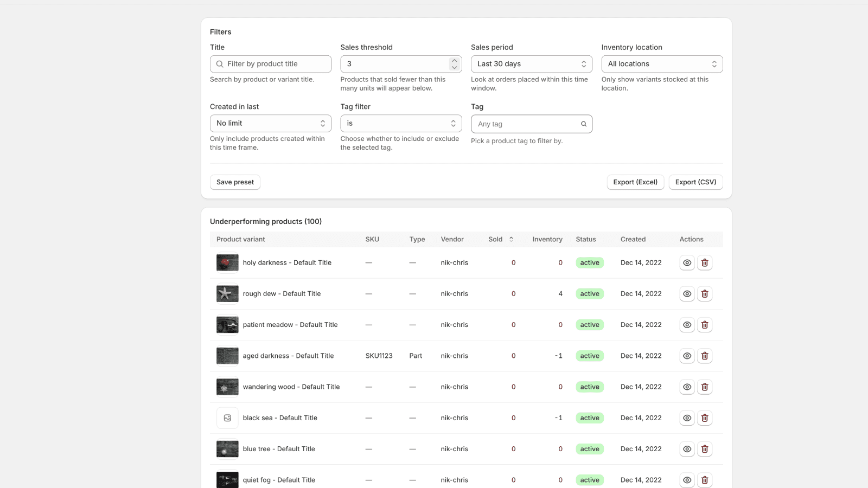Click 'aged darkness - Default Title' text

coord(288,356)
